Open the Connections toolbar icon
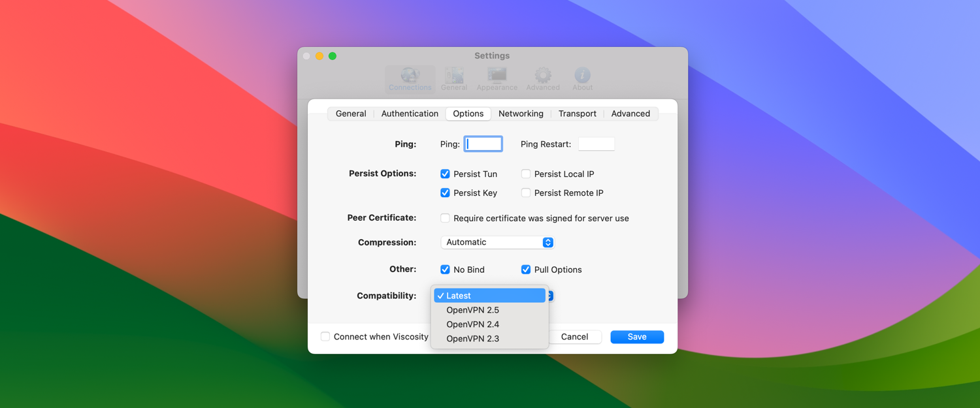The height and width of the screenshot is (408, 980). 410,78
